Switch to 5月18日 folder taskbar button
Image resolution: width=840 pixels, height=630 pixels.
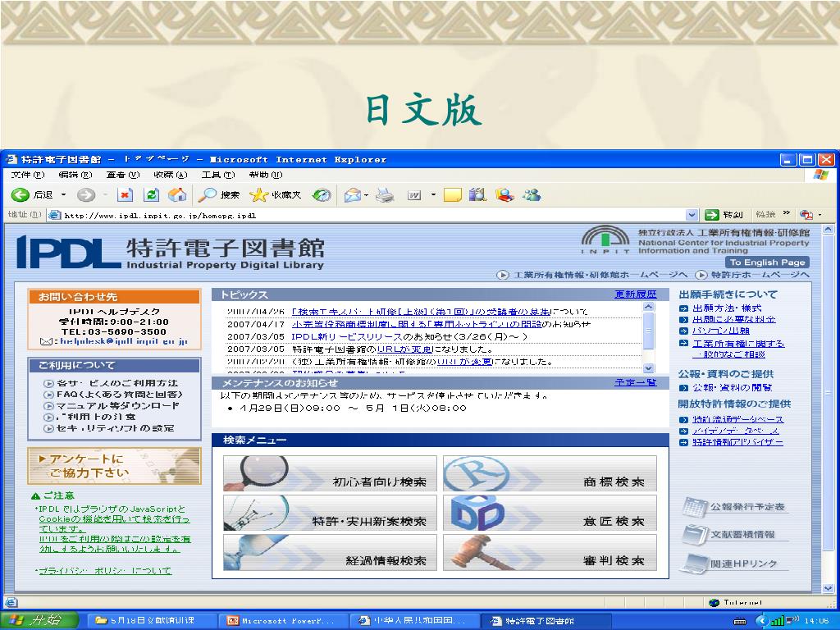click(152, 621)
